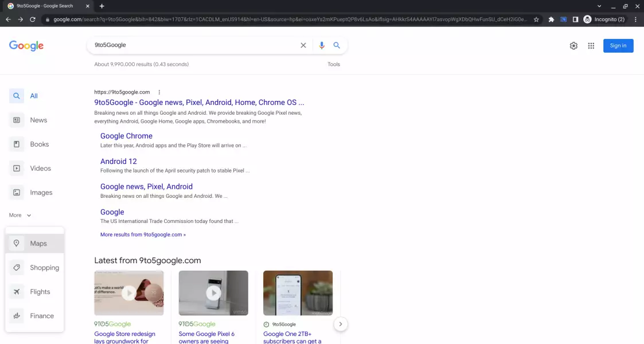Reload the page
This screenshot has width=644, height=344.
click(33, 19)
